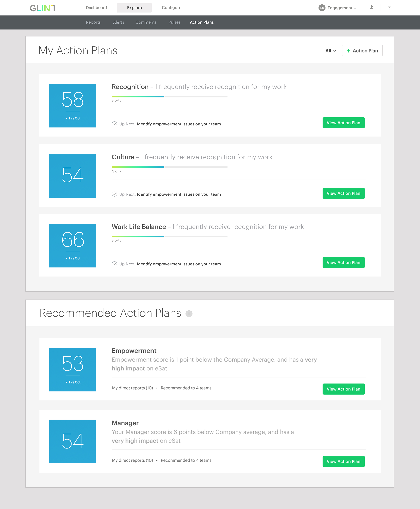Screen dimensions: 420x509
Task: Click the help question mark icon
Action: pos(389,8)
